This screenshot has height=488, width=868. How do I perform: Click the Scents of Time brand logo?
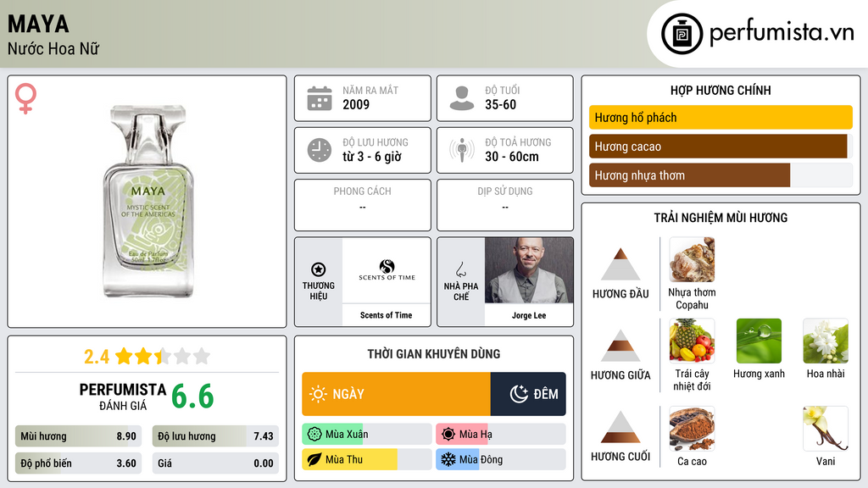click(x=387, y=270)
